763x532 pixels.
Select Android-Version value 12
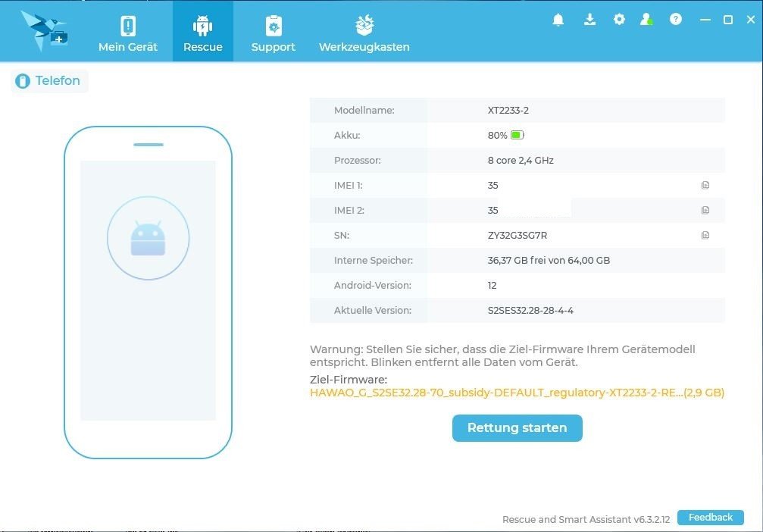[x=492, y=286]
